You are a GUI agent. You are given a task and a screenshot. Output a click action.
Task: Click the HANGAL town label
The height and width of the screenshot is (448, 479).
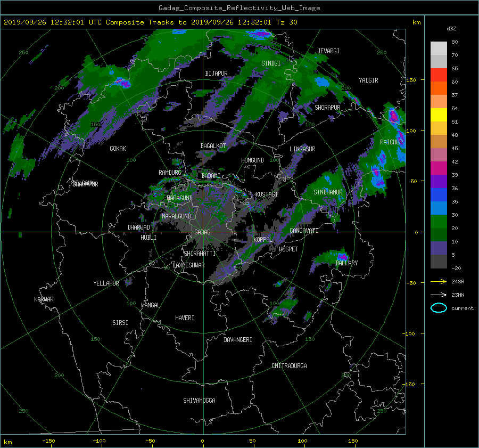point(150,305)
